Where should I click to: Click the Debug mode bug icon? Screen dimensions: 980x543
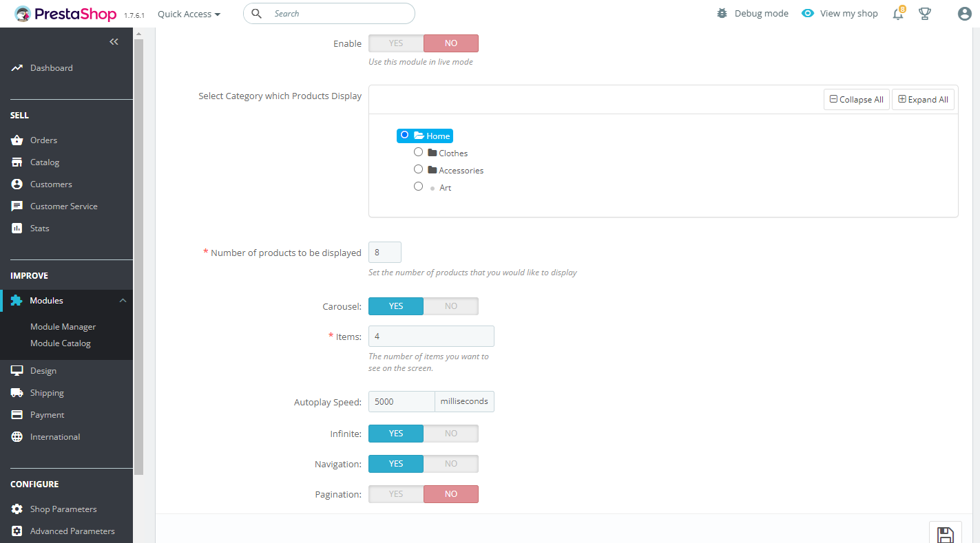[722, 13]
